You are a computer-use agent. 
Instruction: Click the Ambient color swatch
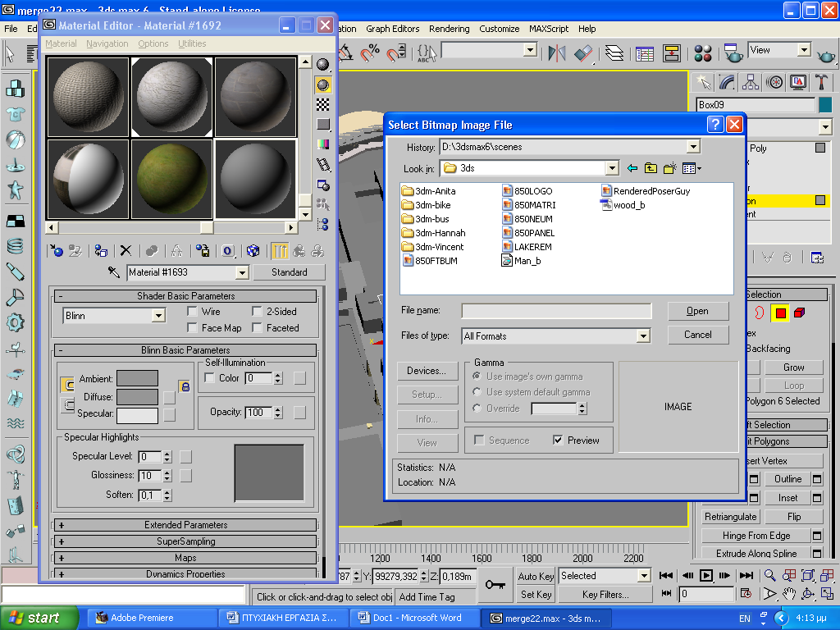pos(138,378)
